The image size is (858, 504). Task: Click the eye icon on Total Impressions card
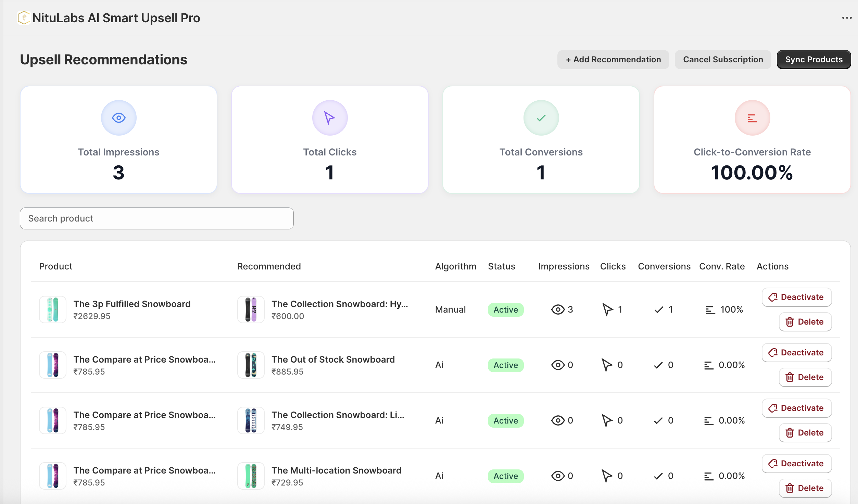point(118,117)
